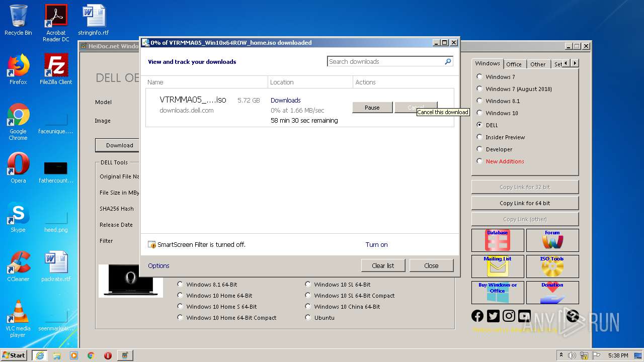Open the Database icon button
Image resolution: width=644 pixels, height=362 pixels.
click(x=498, y=240)
